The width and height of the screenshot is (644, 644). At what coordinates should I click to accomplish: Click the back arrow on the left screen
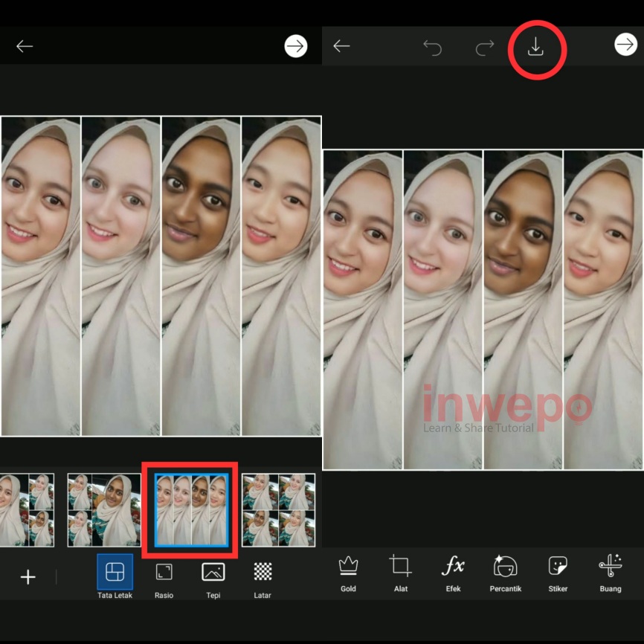25,45
